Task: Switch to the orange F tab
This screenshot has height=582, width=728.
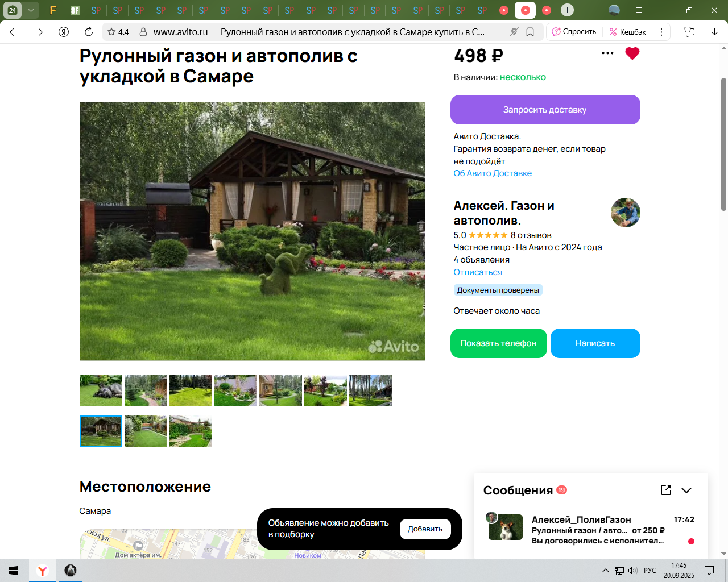Action: [x=53, y=10]
